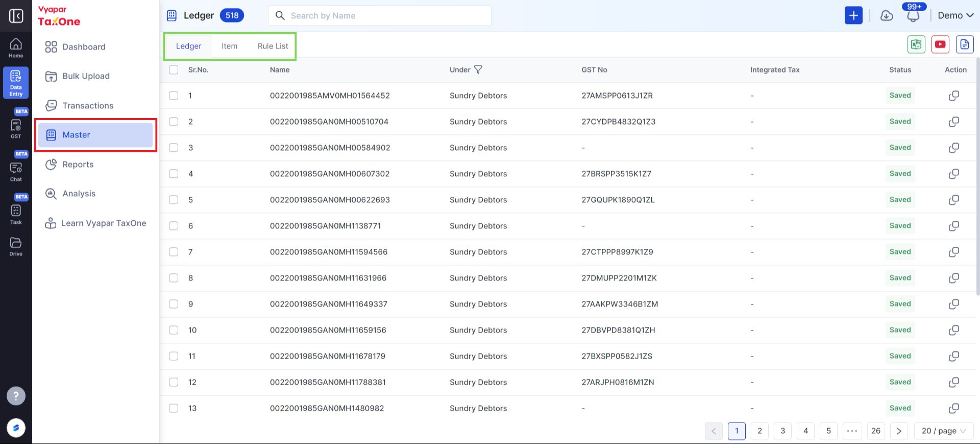Open the Demo account dropdown
The width and height of the screenshot is (980, 444).
[x=955, y=15]
